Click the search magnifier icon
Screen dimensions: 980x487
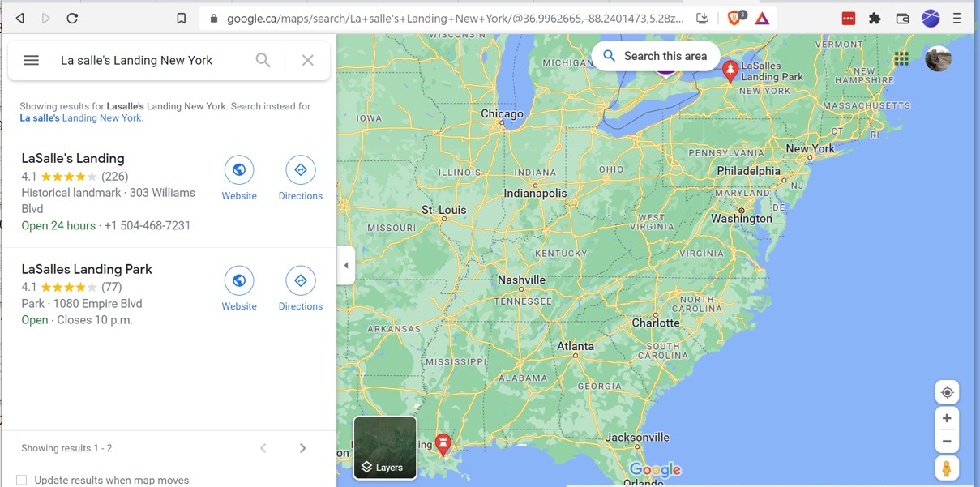pos(263,60)
